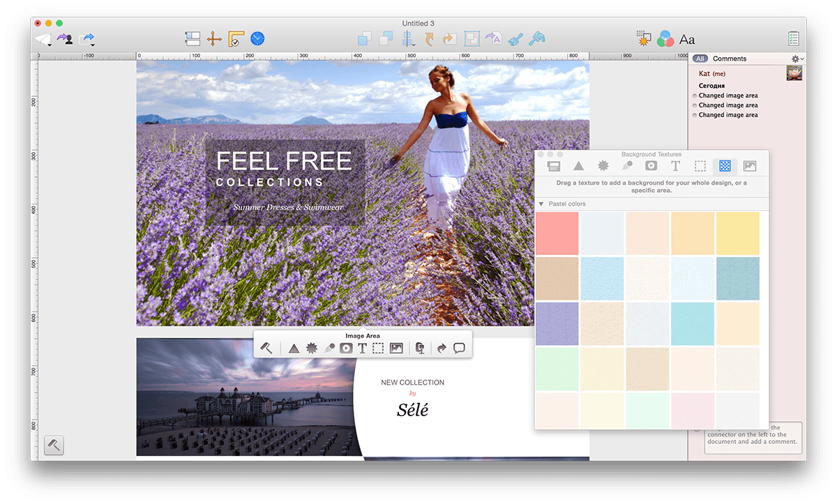Click the hammer icon in Image Area popover
Viewport: 837px width, 504px height.
pyautogui.click(x=266, y=348)
